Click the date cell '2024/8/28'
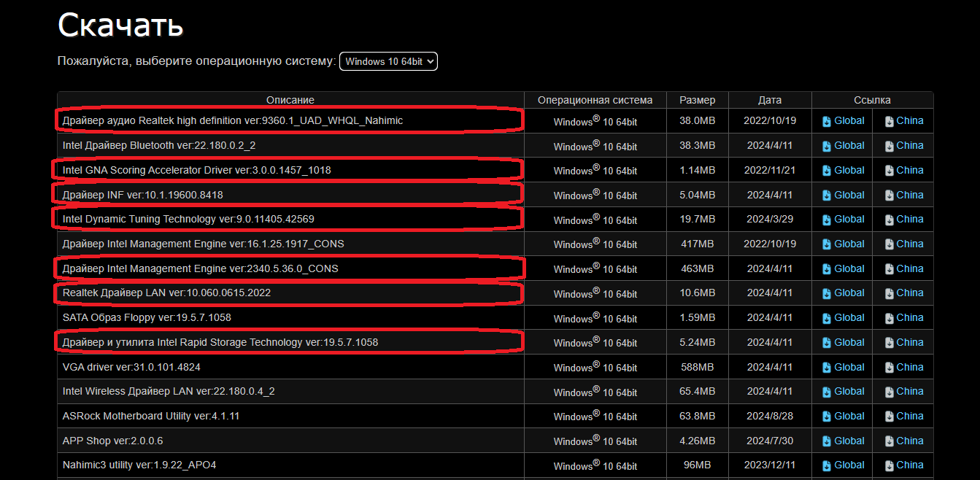This screenshot has width=980, height=480. 770,416
